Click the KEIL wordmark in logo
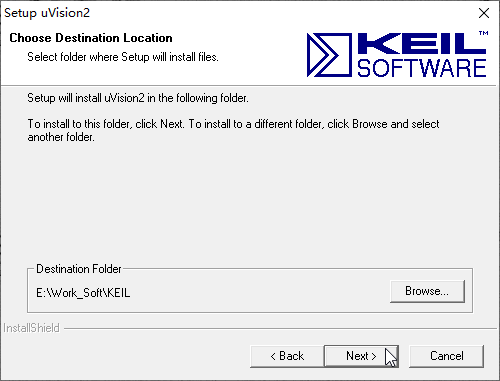Screen dimensions: 500x381 pyautogui.click(x=422, y=43)
